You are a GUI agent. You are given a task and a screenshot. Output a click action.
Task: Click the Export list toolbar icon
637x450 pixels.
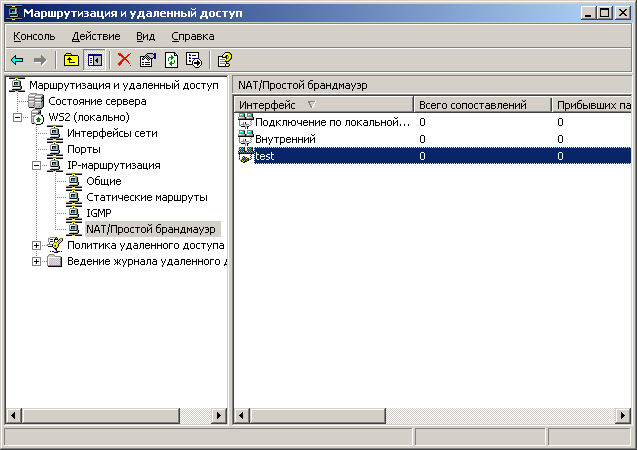coord(194,60)
